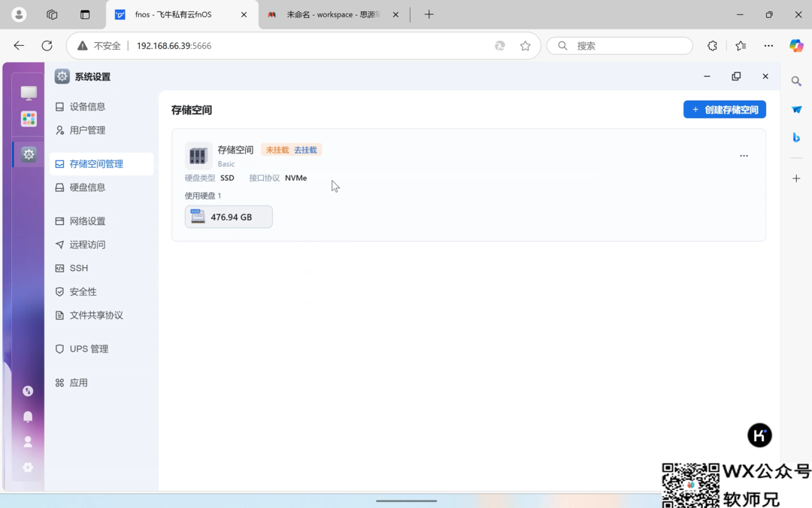Click the bottom dock settings gear icon

coord(28,467)
